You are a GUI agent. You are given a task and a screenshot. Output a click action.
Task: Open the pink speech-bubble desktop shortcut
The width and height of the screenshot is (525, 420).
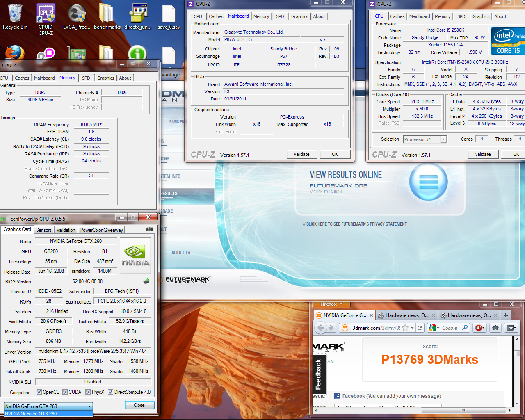(46, 54)
